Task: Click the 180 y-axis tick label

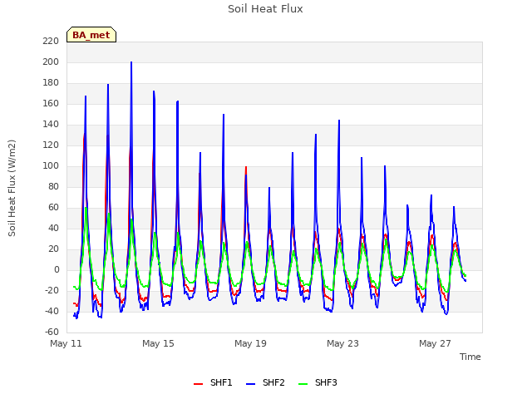Action: pos(51,83)
